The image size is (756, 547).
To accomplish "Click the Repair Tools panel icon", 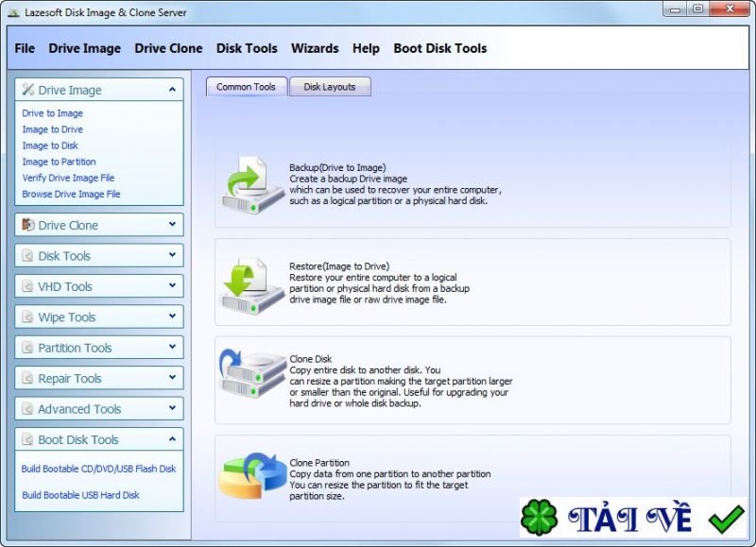I will (x=28, y=378).
